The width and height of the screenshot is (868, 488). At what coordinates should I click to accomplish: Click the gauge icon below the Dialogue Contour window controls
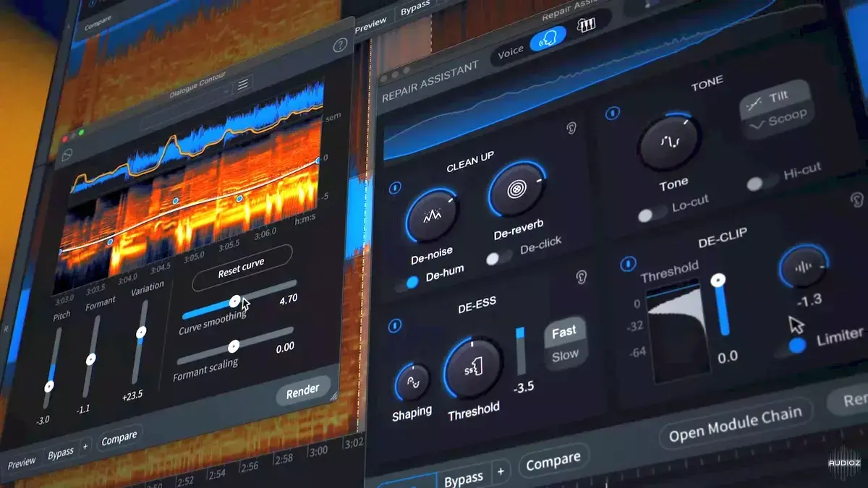pyautogui.click(x=67, y=155)
